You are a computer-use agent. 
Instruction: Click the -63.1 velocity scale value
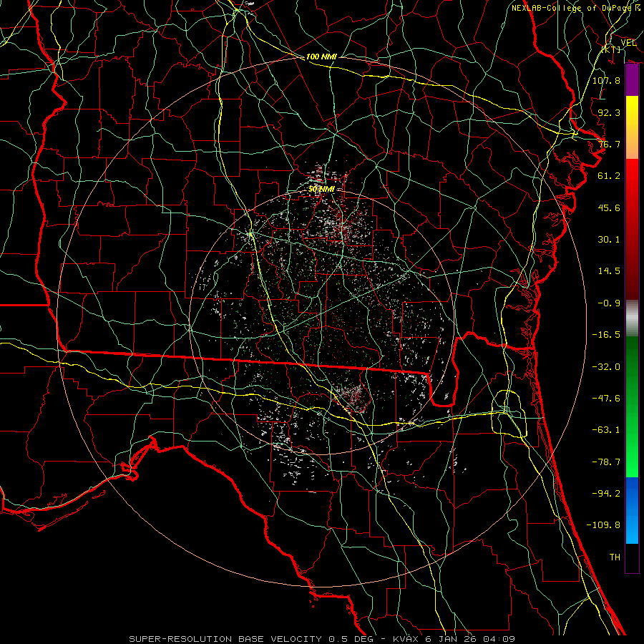(x=606, y=430)
